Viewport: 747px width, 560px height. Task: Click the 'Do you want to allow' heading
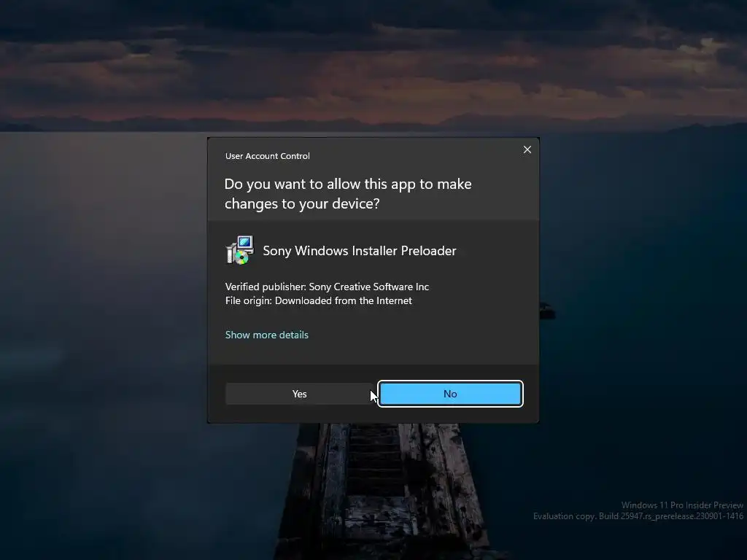348,194
